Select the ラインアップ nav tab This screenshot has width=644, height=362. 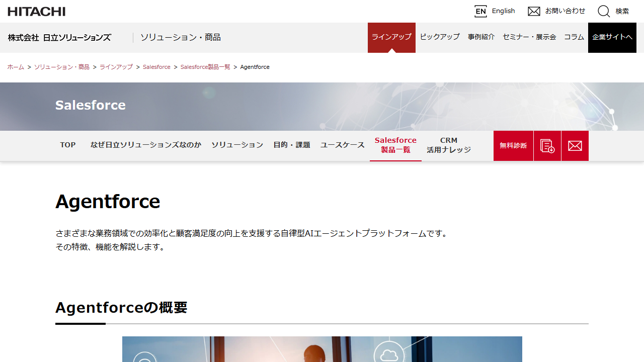(x=391, y=38)
